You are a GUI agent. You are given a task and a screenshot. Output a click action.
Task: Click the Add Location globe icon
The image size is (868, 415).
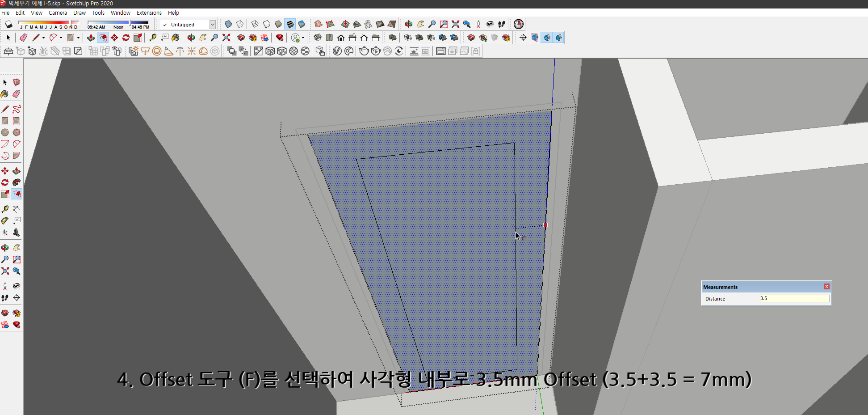point(519,24)
